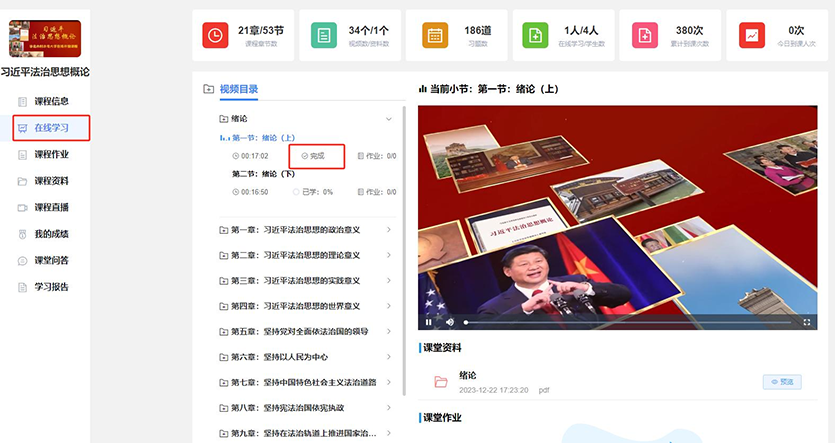The height and width of the screenshot is (443, 835).
Task: Click the orange calendar icon for 186道
Action: tap(435, 36)
